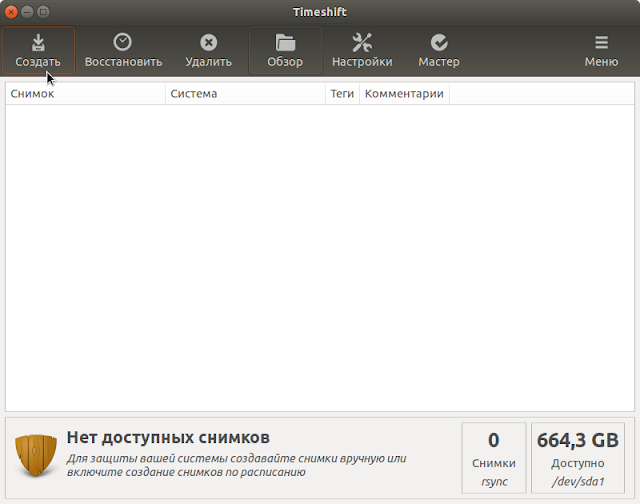Click the Комментарии column header
640x504 pixels.
tap(404, 93)
